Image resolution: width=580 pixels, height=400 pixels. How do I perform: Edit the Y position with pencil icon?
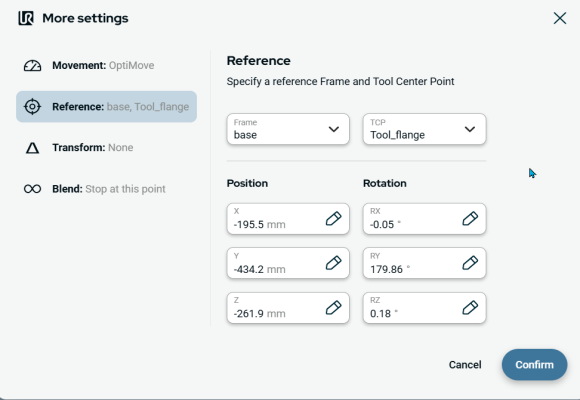click(x=333, y=263)
